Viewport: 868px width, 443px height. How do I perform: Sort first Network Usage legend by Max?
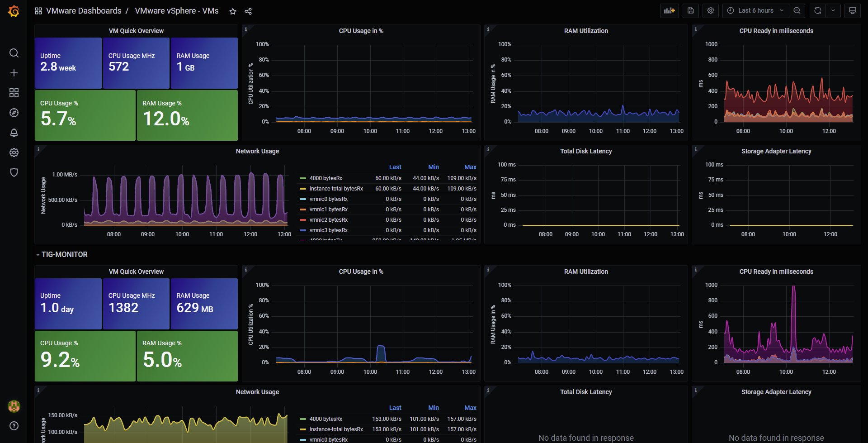click(470, 167)
